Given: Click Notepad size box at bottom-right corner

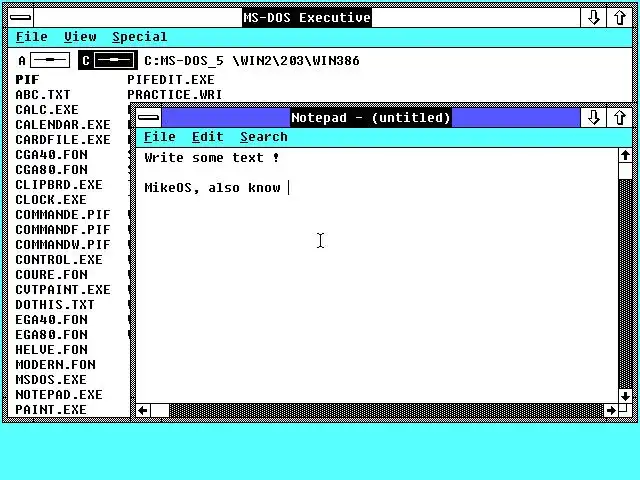Looking at the screenshot, I should 625,410.
